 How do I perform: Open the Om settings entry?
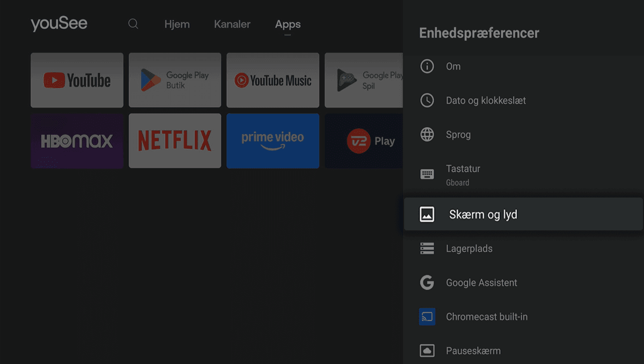coord(523,67)
